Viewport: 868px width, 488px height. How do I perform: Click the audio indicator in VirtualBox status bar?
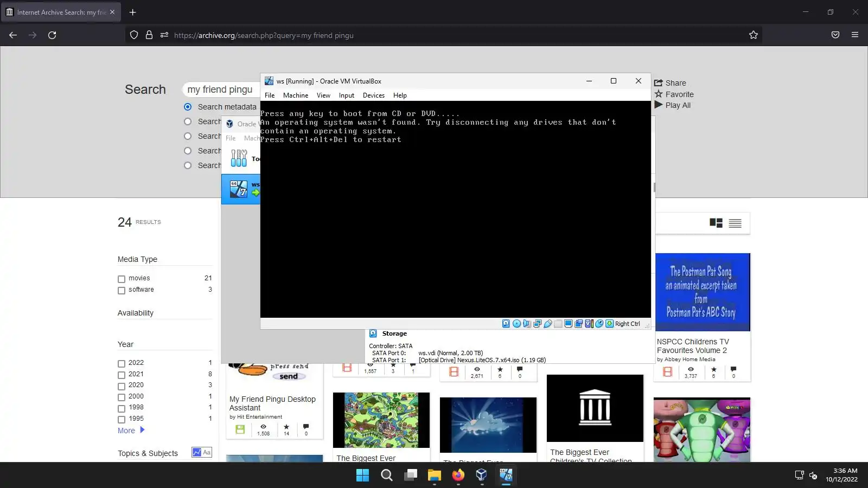click(x=527, y=324)
